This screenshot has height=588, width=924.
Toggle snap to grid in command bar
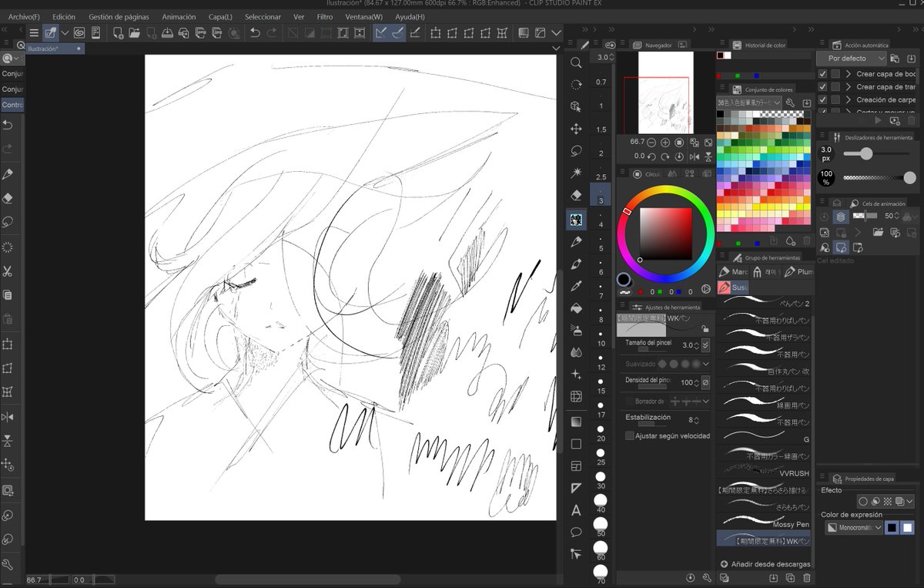click(x=415, y=32)
